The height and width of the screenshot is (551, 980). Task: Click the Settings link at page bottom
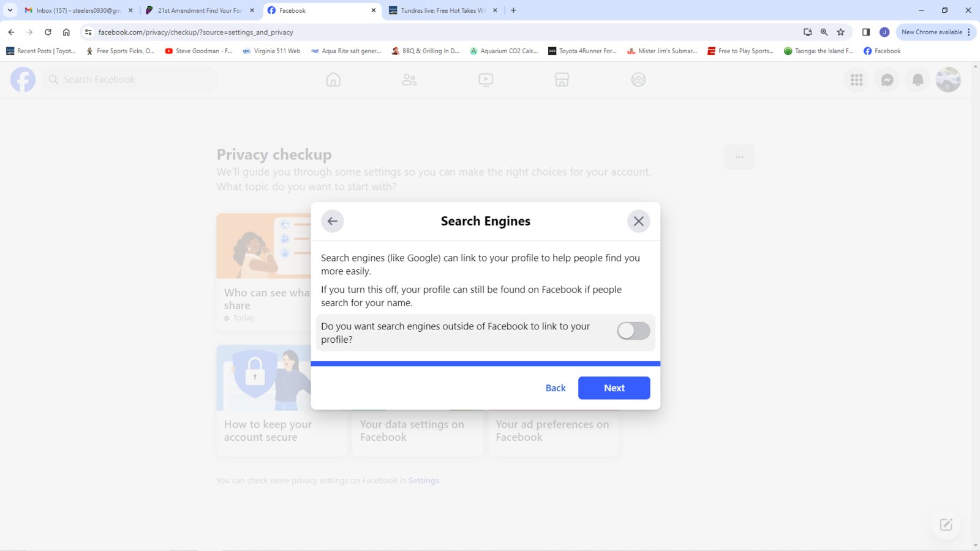point(424,481)
